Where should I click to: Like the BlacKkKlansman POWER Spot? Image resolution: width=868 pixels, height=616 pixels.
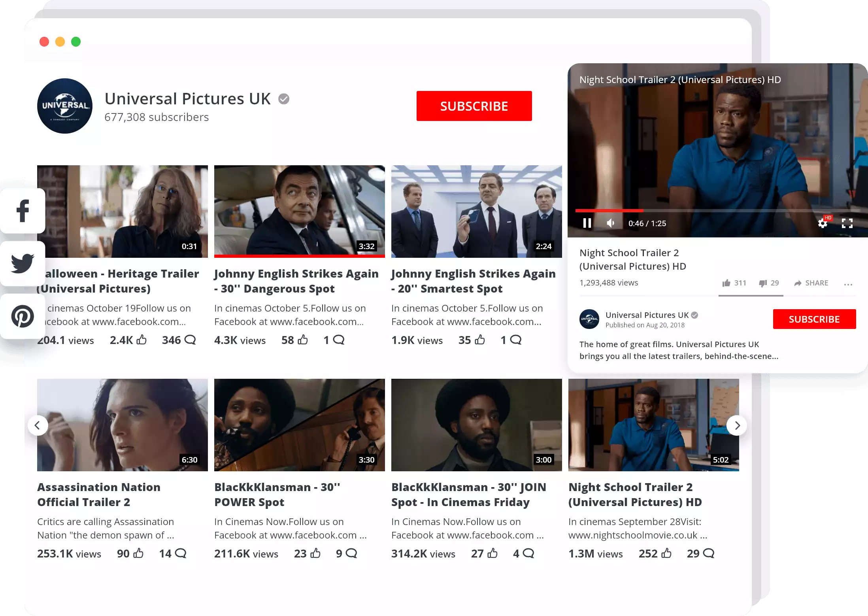point(315,554)
